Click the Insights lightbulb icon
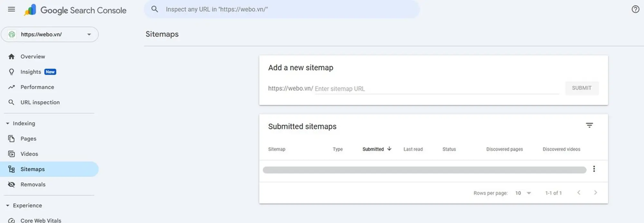This screenshot has height=223, width=644. 12,72
